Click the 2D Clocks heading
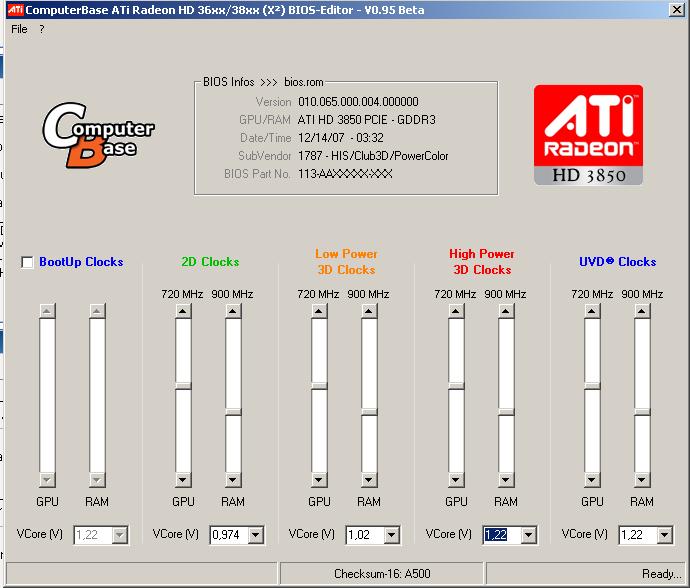690x588 pixels. point(210,262)
